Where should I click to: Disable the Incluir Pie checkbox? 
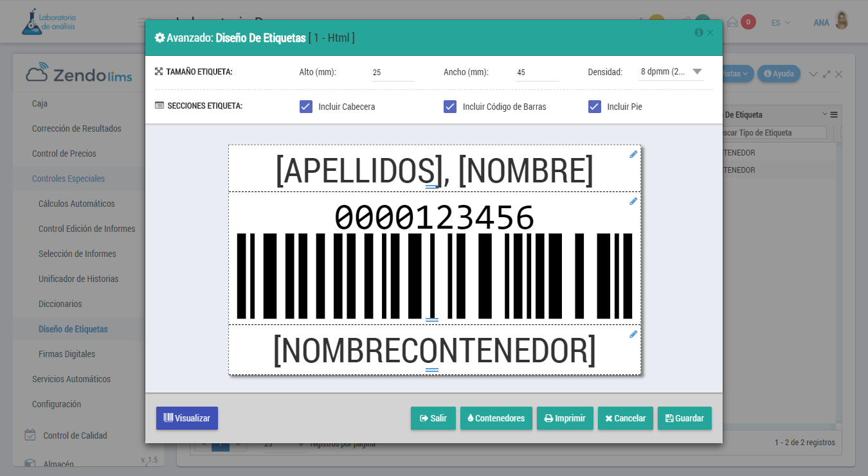tap(595, 107)
